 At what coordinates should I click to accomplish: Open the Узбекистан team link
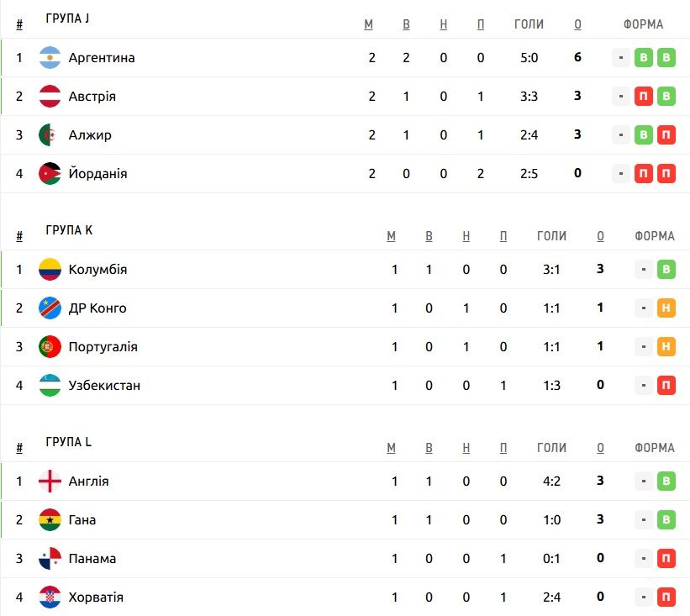(x=104, y=386)
